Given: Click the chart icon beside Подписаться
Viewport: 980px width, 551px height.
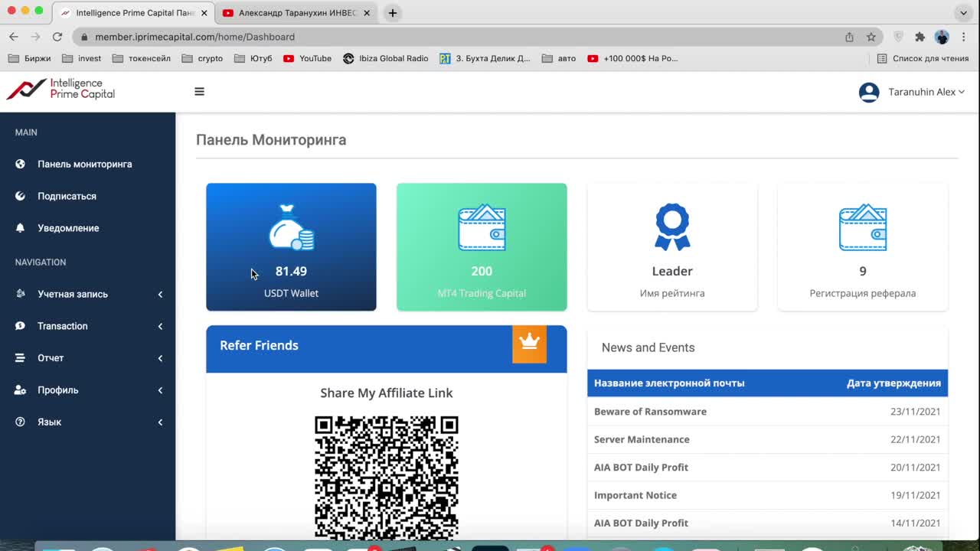Looking at the screenshot, I should click(21, 196).
